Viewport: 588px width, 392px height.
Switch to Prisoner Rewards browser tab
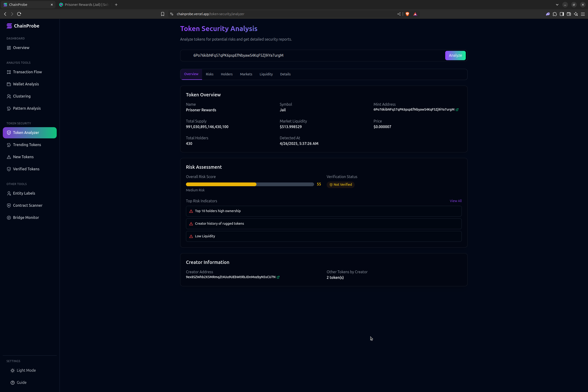(84, 5)
